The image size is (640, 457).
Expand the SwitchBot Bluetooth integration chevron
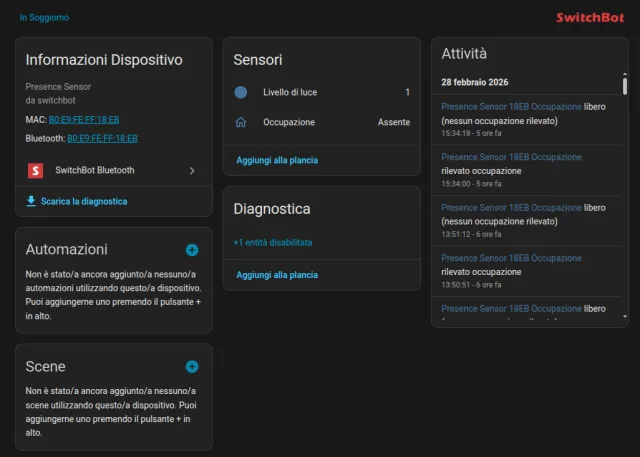tap(192, 171)
